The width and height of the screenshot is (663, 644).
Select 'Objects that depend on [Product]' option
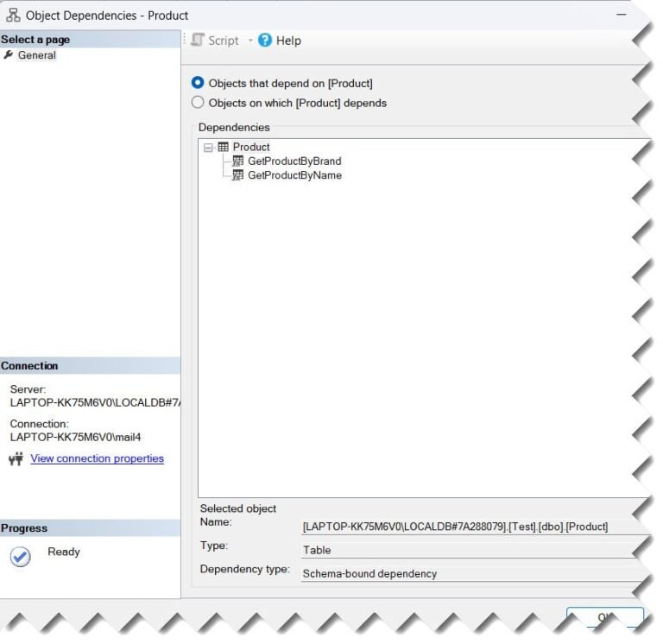pyautogui.click(x=199, y=84)
